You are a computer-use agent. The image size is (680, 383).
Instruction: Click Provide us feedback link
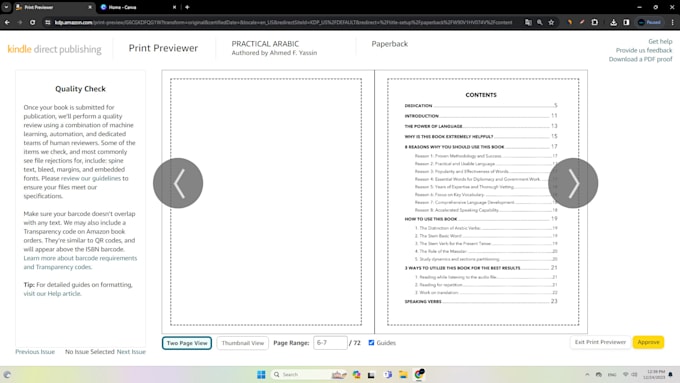coord(644,50)
